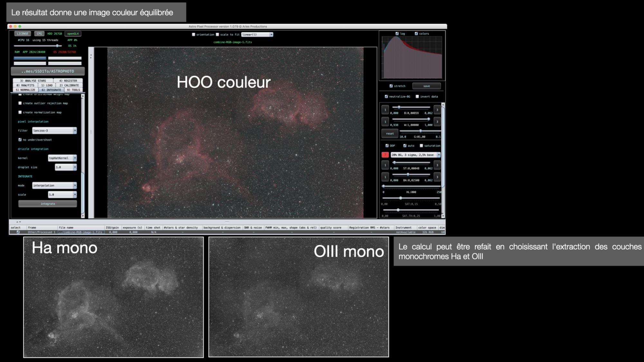Open the linear(l) image mode dropdown

(x=257, y=34)
